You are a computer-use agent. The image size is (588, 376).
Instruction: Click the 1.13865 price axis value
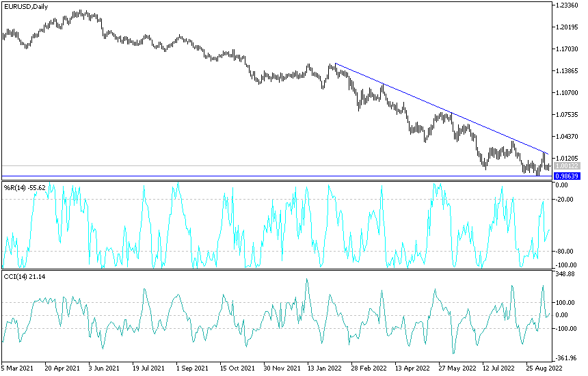567,71
